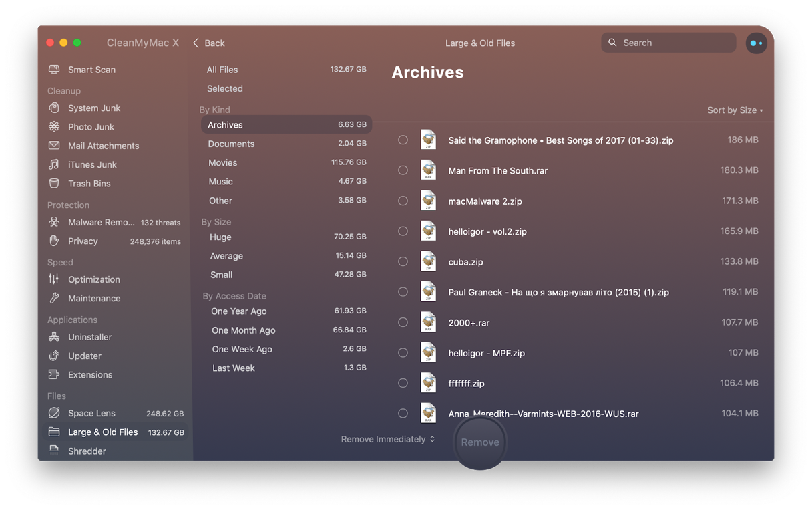The image size is (812, 508).
Task: Click the macMalware 2.zip archive icon
Action: 428,201
